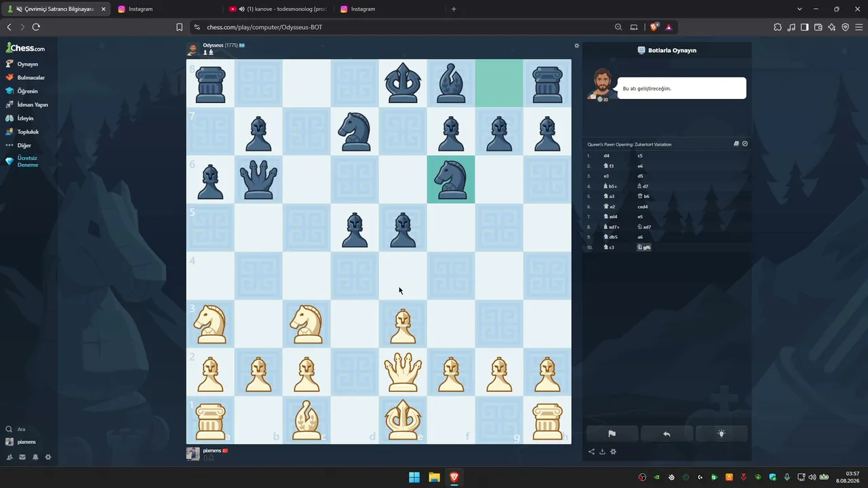This screenshot has width=868, height=488.
Task: Click the address bar showing chess.com URL
Action: pyautogui.click(x=401, y=27)
